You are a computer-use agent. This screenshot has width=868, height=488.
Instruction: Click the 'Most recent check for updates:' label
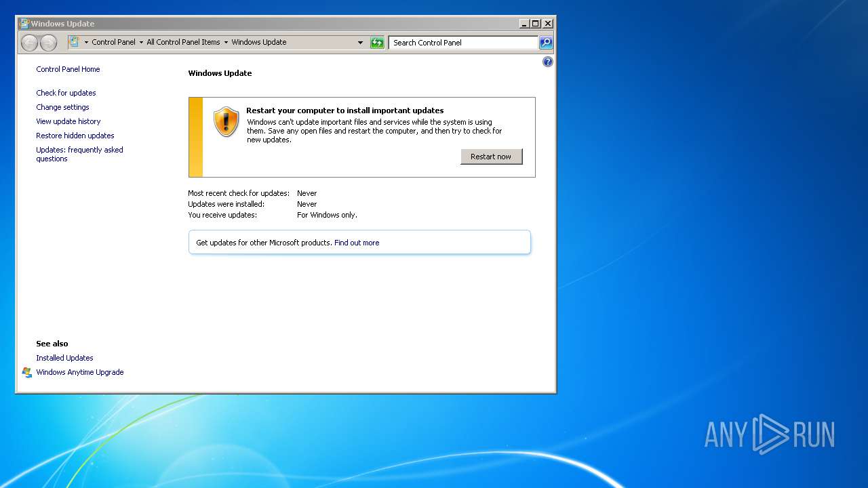coord(239,193)
